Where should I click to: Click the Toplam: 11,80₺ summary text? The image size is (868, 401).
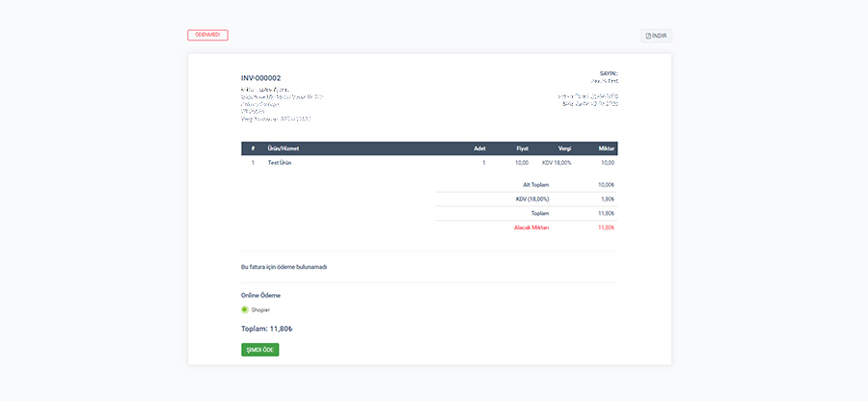[x=267, y=329]
